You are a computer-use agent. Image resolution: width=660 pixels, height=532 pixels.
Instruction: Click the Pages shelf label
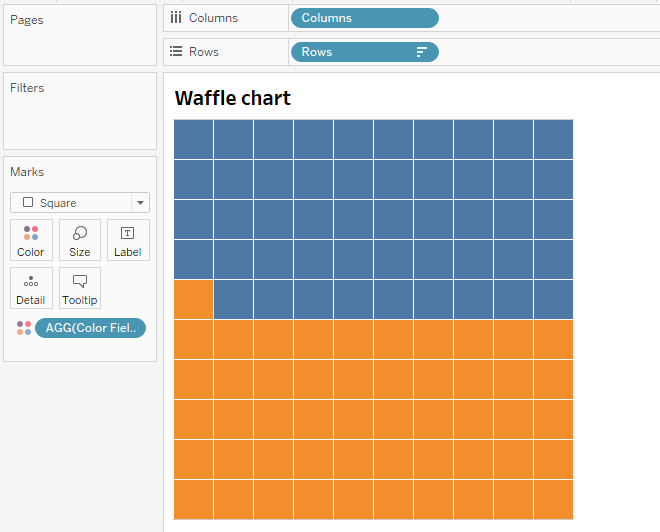pos(27,20)
